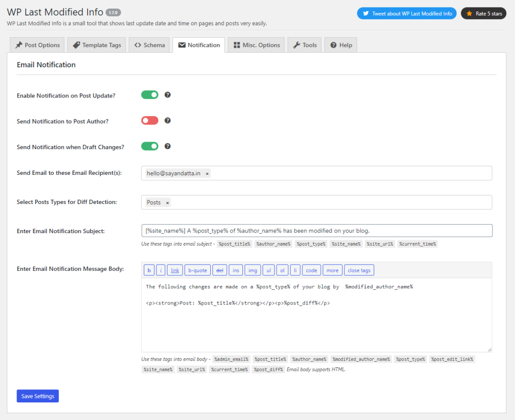Click 'code' editor button

point(311,270)
